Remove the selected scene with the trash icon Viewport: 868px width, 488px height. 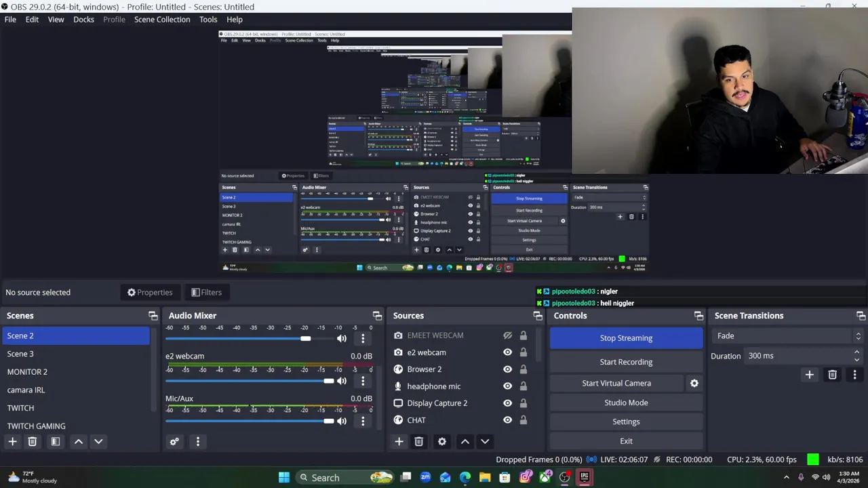(32, 441)
